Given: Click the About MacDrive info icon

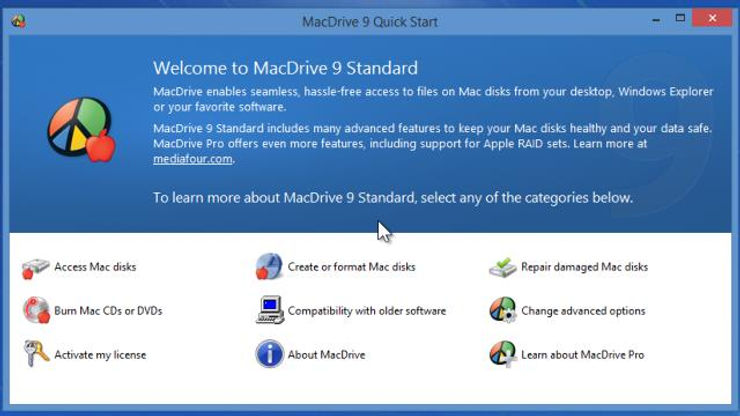Looking at the screenshot, I should click(x=269, y=354).
